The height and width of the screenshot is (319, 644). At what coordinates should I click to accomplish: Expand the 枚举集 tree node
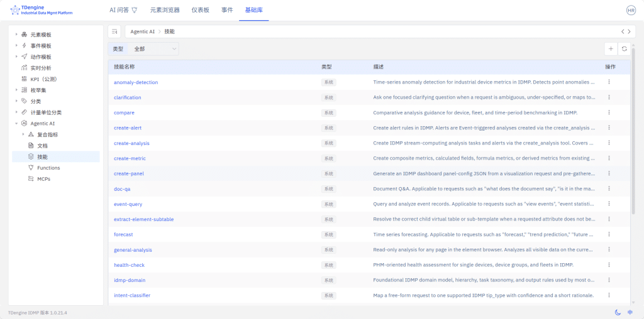pos(16,90)
